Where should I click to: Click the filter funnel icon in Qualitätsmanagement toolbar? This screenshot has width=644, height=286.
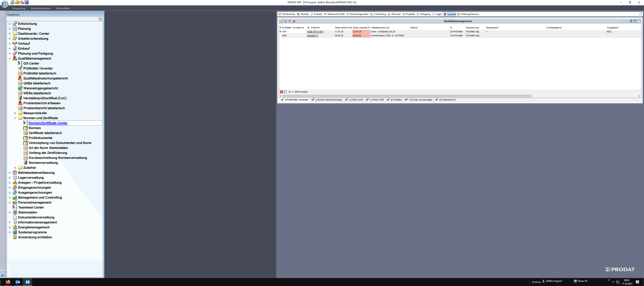[285, 21]
